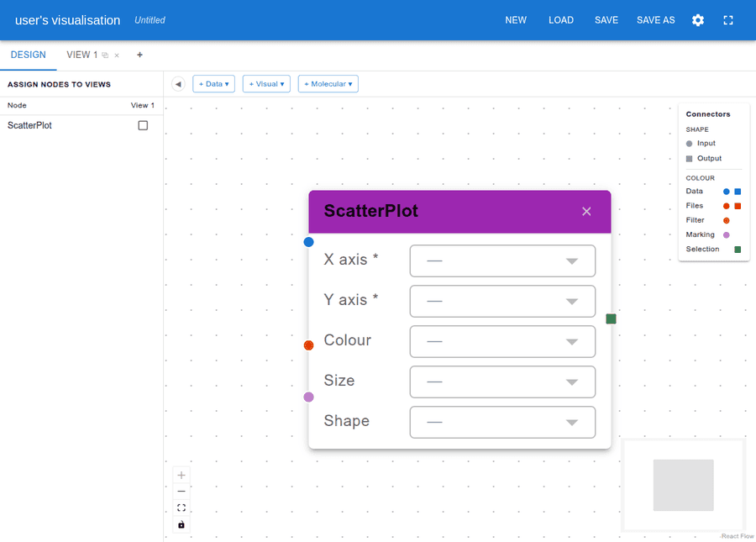Click the green Selection swatch in legend

click(738, 250)
